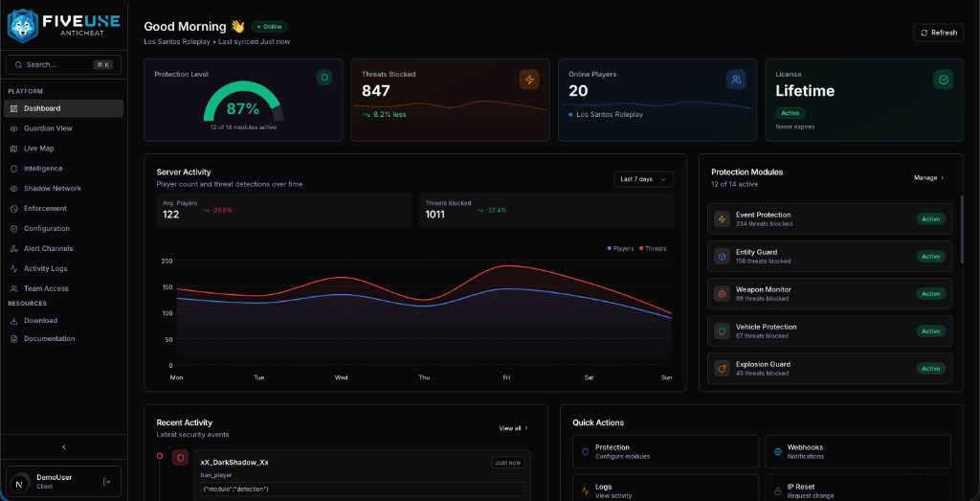Open the Webhooks quick action
Viewport: 980px width, 501px height.
(x=857, y=451)
